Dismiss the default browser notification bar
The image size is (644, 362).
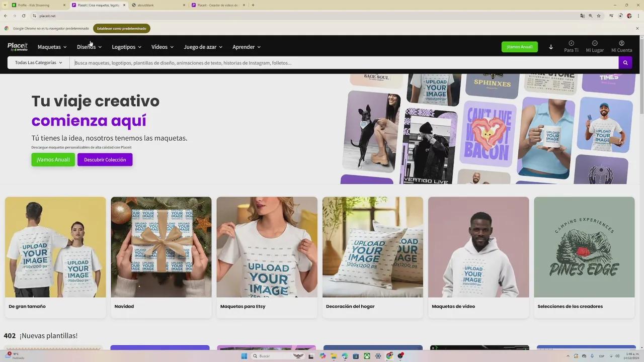637,28
